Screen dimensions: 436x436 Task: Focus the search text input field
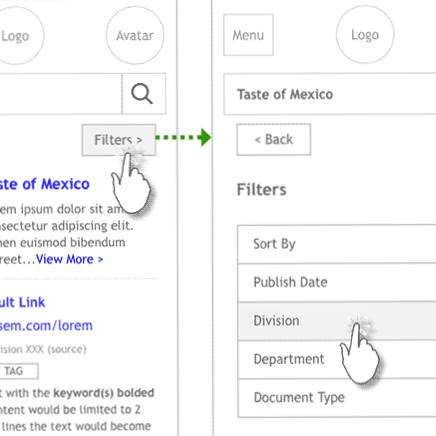tap(61, 94)
